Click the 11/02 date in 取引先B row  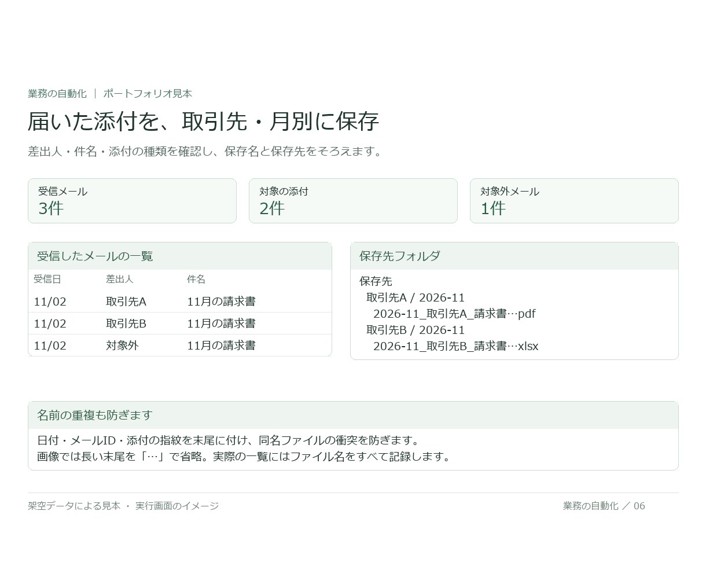click(50, 324)
